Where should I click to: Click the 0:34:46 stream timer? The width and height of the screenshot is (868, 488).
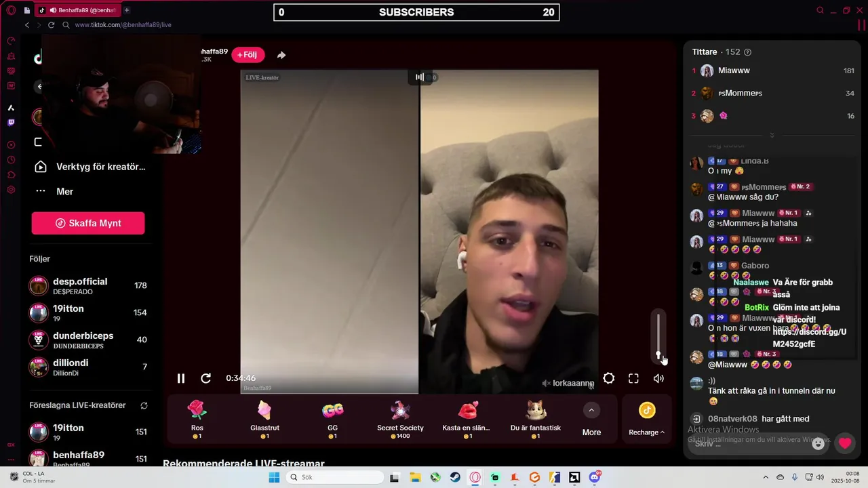pyautogui.click(x=241, y=378)
